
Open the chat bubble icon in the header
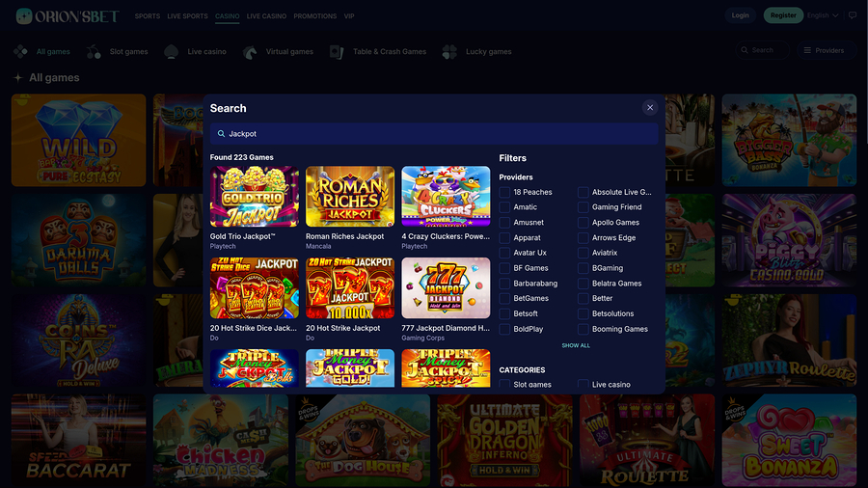853,15
